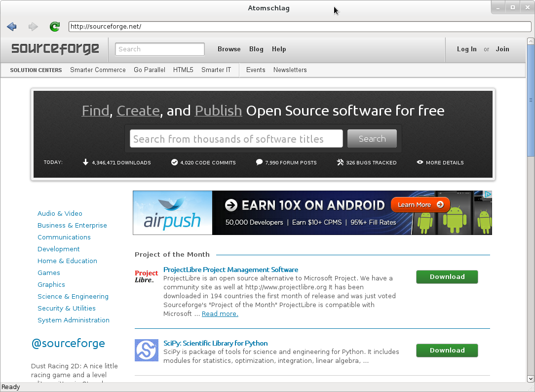This screenshot has height=392, width=535.
Task: Open the Blog section
Action: 256,49
